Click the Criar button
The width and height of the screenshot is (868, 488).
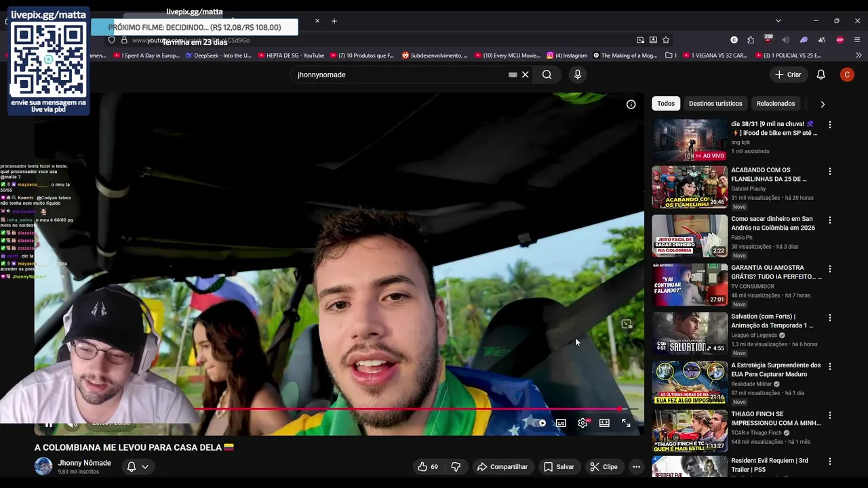[x=788, y=75]
